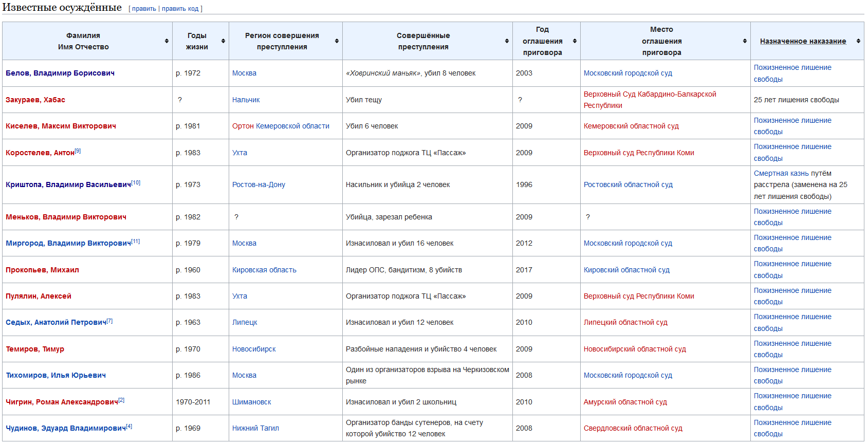
Task: Open Миргород, Владимир Викторович article
Action: 68,243
